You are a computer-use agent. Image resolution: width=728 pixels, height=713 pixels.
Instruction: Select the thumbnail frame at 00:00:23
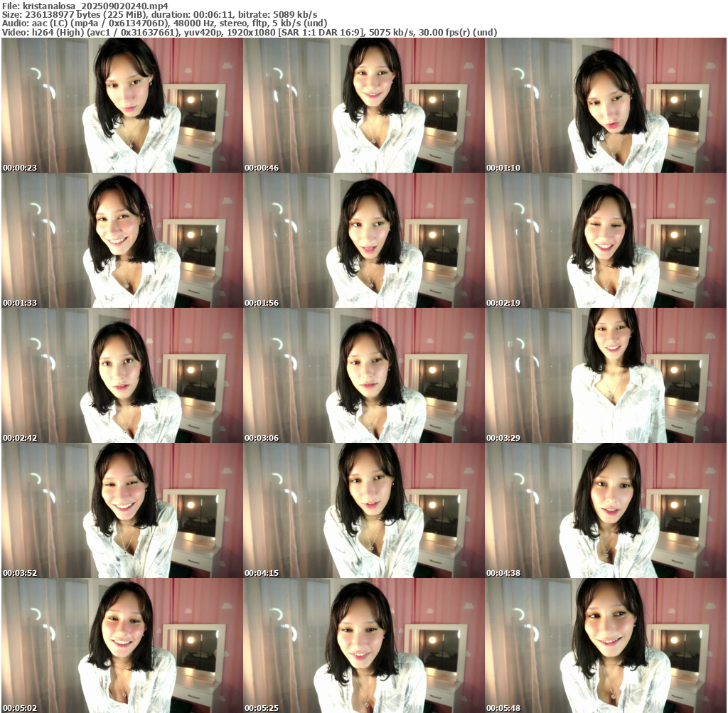click(122, 105)
